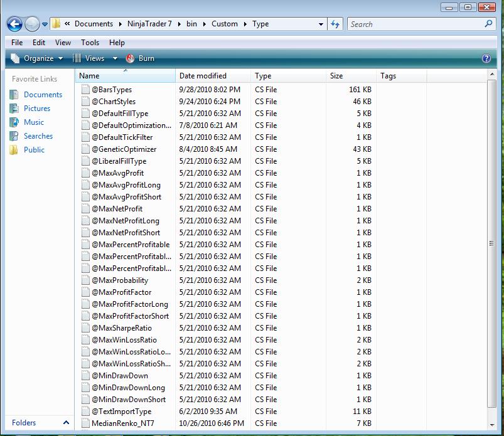Select the @DefaultTickFilter file icon
This screenshot has height=436, width=504.
[x=85, y=137]
